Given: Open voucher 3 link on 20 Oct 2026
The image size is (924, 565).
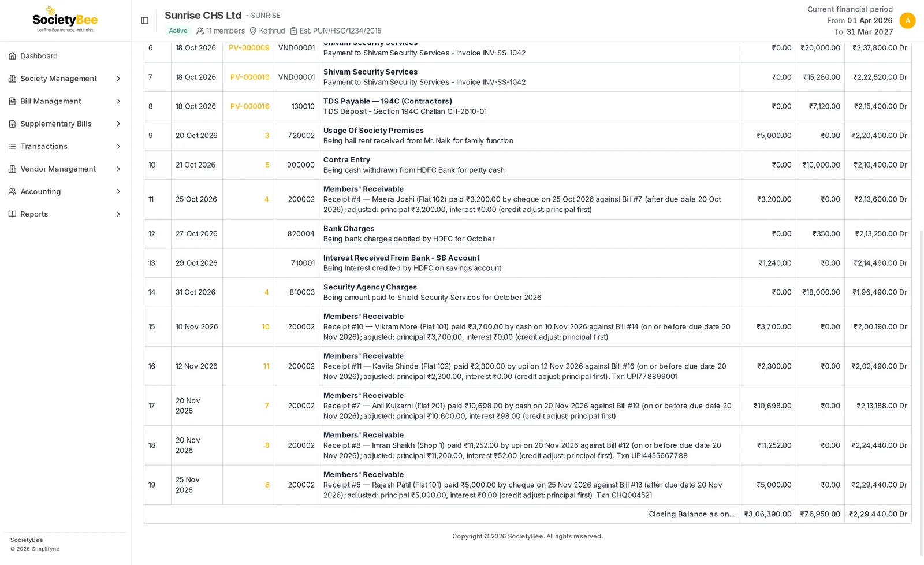Looking at the screenshot, I should (267, 136).
